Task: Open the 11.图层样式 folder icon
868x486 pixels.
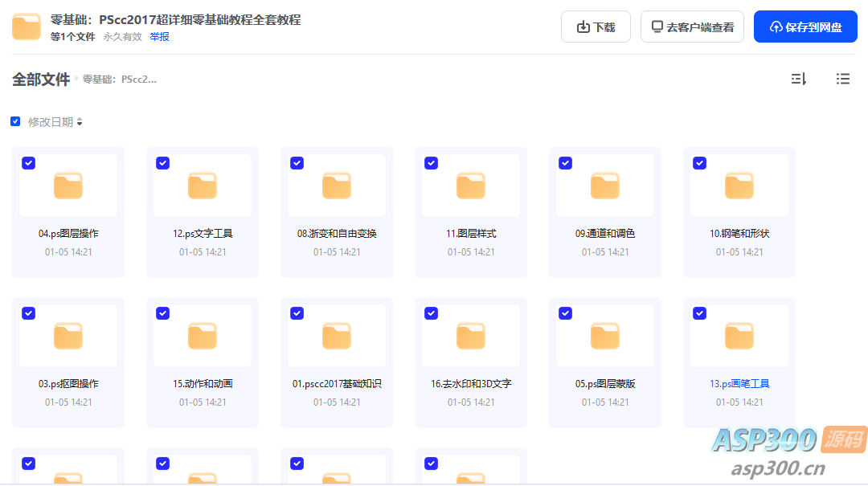Action: tap(470, 186)
